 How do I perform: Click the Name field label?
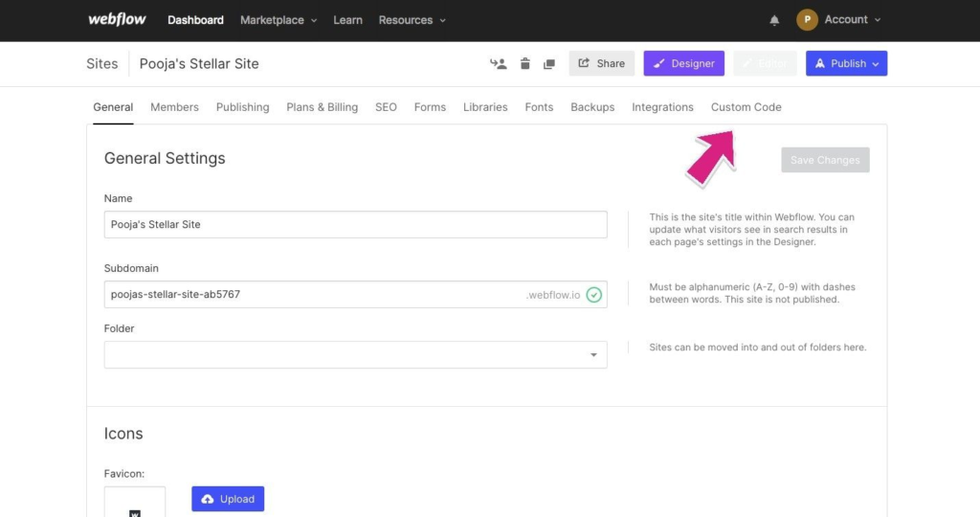[118, 198]
